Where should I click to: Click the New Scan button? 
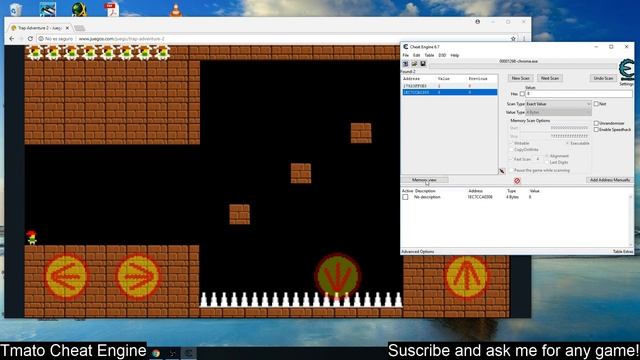pyautogui.click(x=520, y=78)
